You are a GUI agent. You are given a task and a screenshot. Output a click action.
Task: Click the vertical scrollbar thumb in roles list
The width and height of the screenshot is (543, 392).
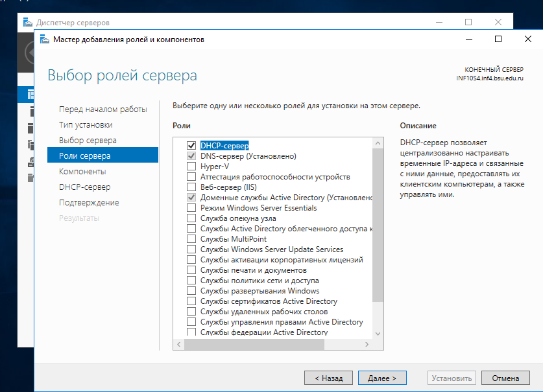point(378,225)
